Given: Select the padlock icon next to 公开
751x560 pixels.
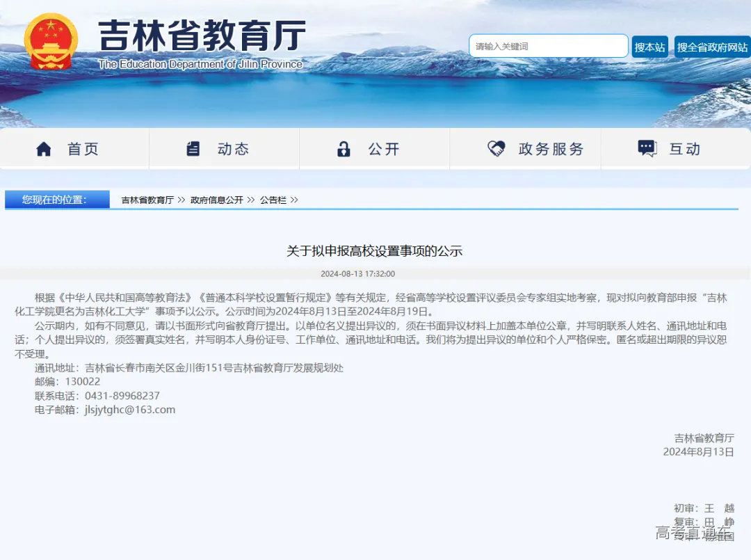Looking at the screenshot, I should point(344,148).
